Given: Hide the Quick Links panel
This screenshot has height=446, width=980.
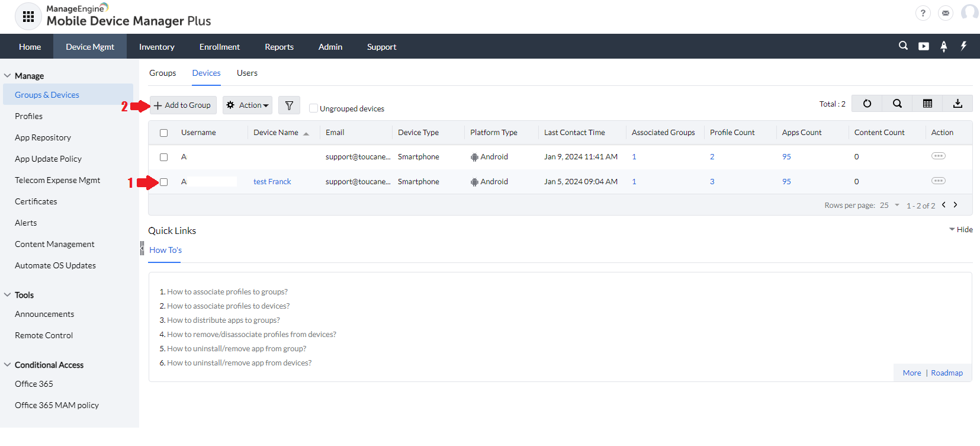Looking at the screenshot, I should (960, 229).
